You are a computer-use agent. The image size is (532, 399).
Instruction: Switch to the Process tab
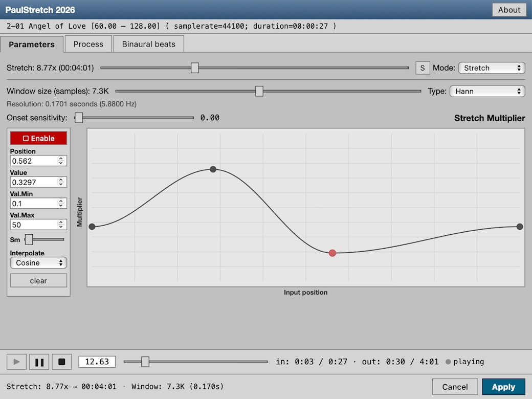pos(88,44)
